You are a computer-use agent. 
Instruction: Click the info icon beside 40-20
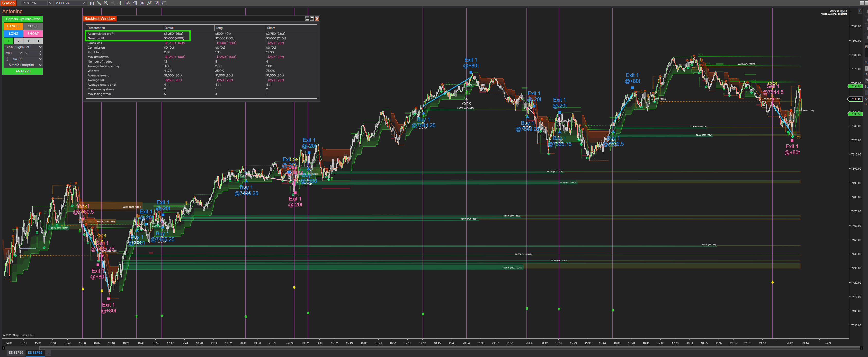[7, 59]
